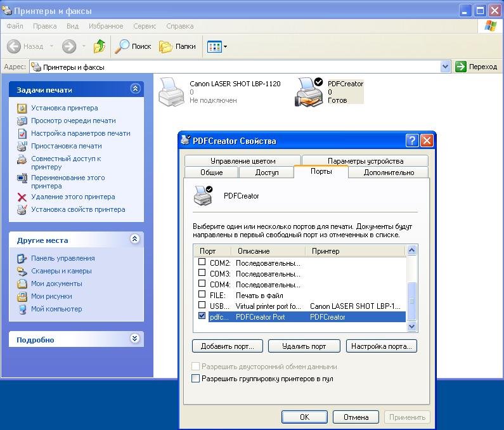Switch to the Параметры устройства tab
This screenshot has height=430, width=504.
coord(365,161)
